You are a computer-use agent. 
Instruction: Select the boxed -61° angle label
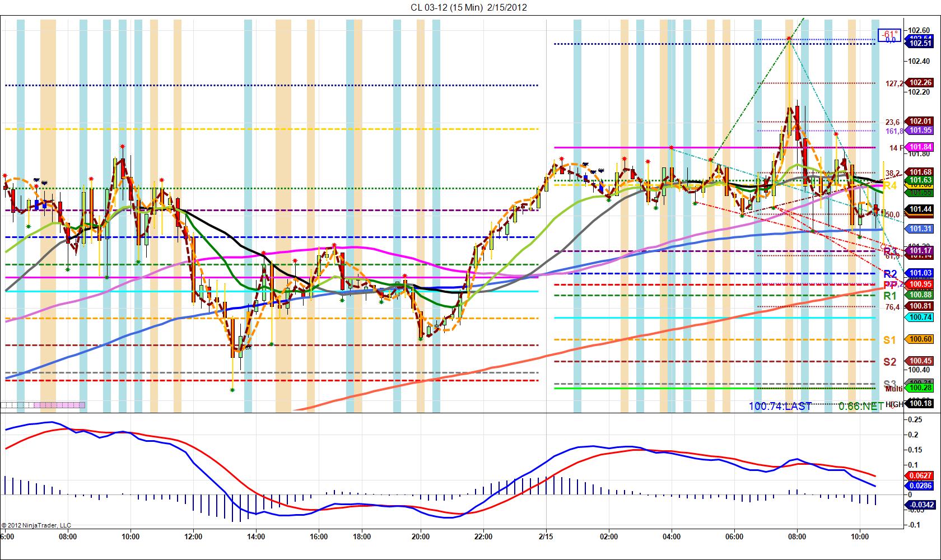pyautogui.click(x=889, y=34)
